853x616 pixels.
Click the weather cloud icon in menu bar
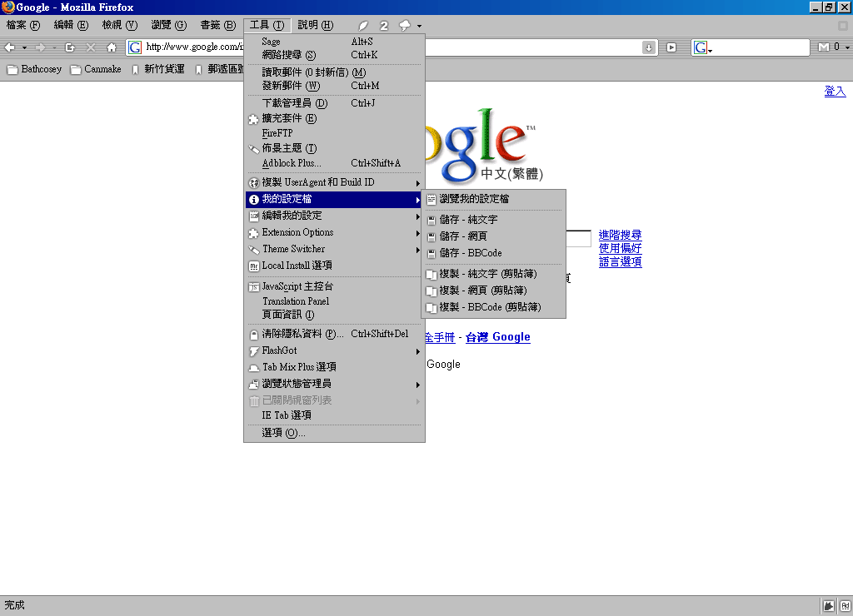point(405,26)
